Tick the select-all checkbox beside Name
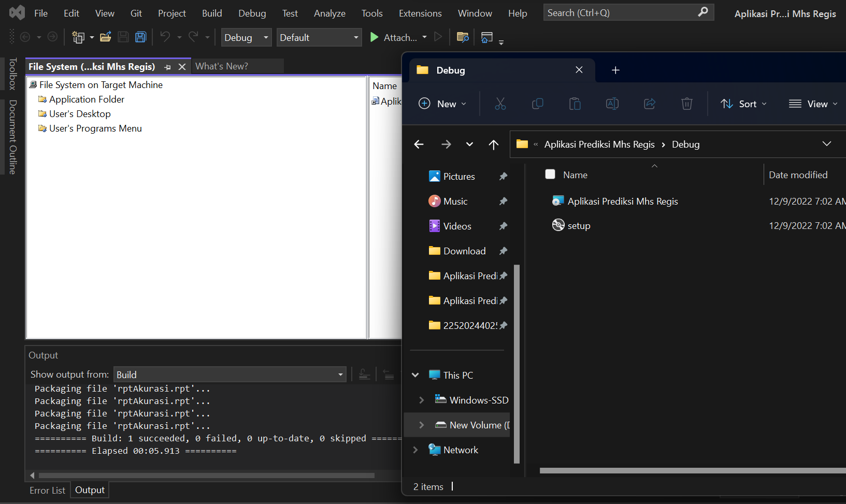846x504 pixels. (x=550, y=175)
